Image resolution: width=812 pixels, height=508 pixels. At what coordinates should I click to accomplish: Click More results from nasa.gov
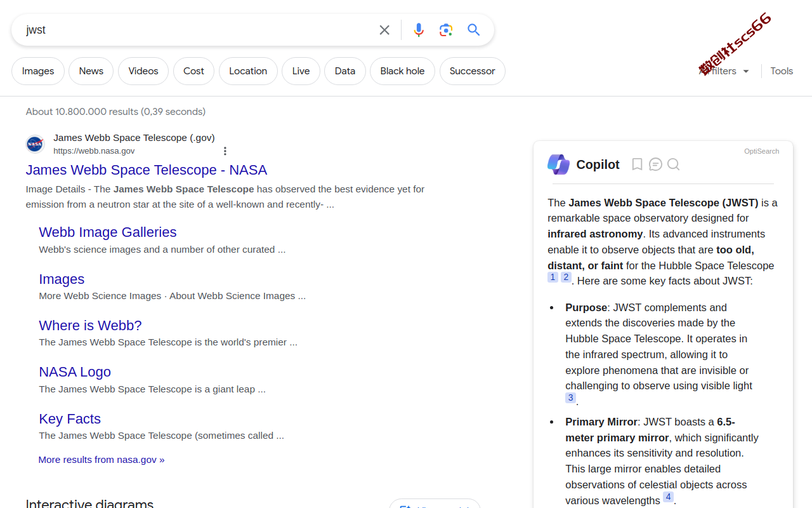point(101,460)
